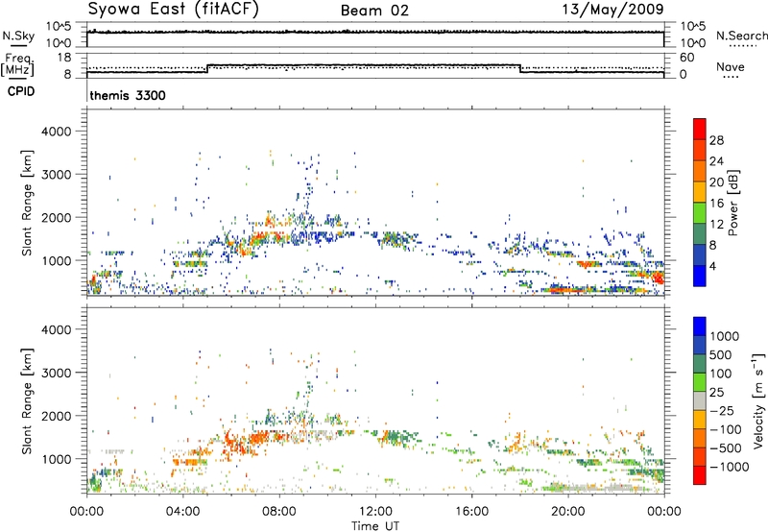Click the '4' value on the Power scale
The width and height of the screenshot is (768, 532).
(712, 266)
